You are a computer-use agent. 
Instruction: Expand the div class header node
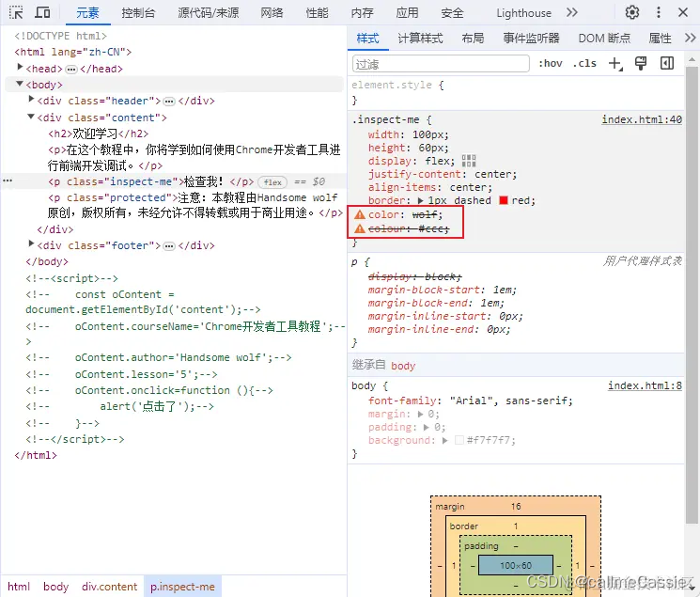tap(31, 99)
